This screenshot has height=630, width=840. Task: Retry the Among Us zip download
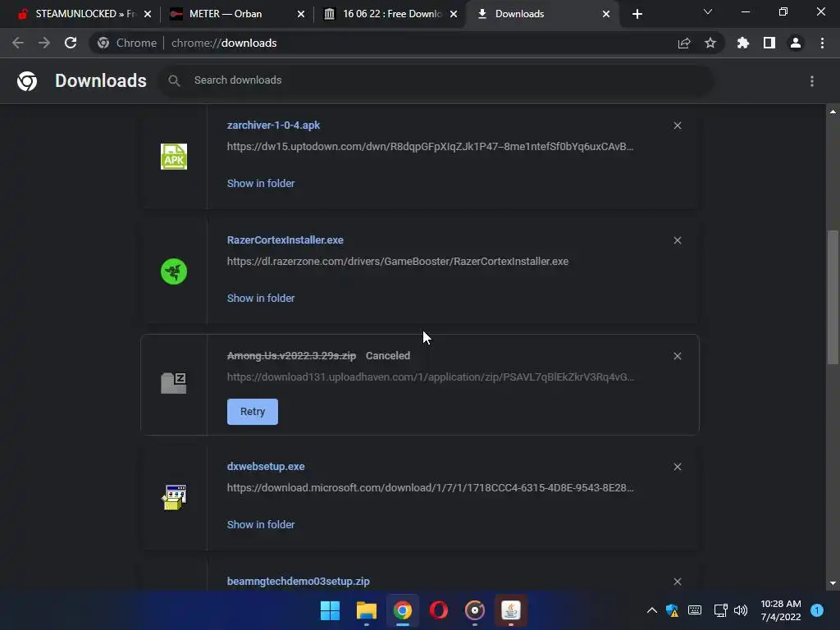(x=253, y=412)
